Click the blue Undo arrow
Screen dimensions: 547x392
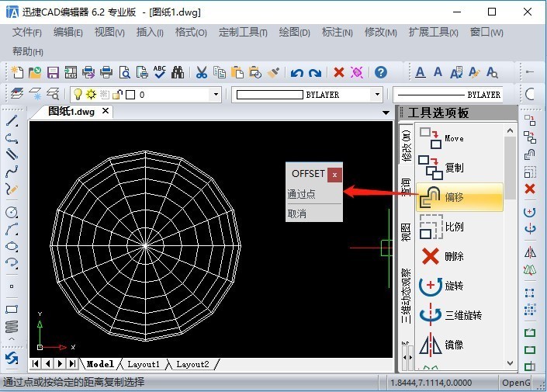point(296,73)
